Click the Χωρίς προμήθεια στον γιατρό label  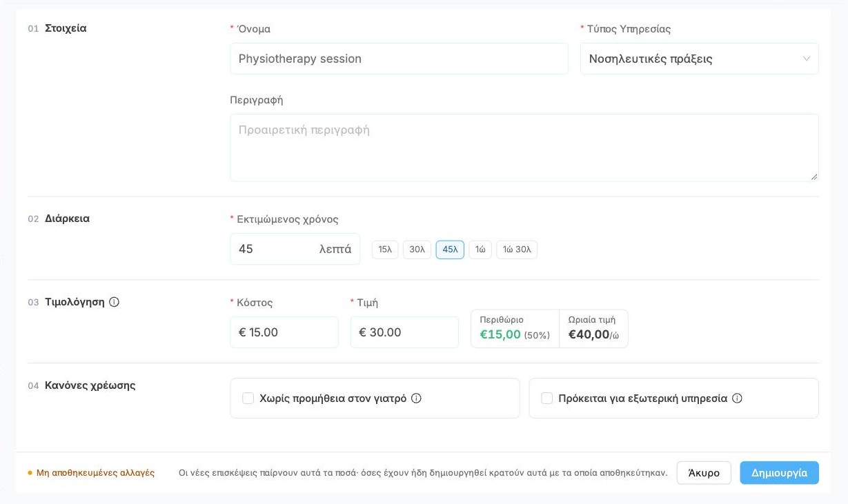[333, 399]
